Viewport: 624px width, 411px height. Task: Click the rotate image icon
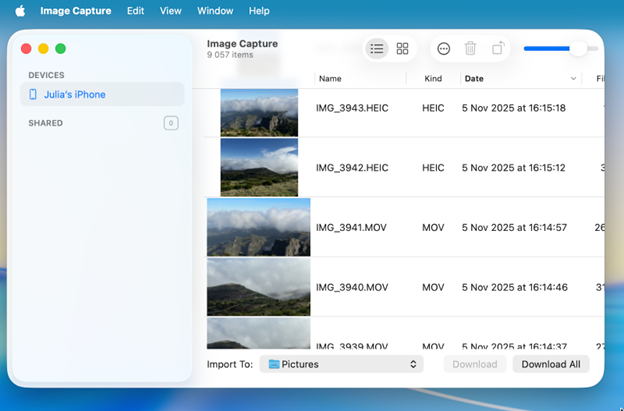[498, 48]
